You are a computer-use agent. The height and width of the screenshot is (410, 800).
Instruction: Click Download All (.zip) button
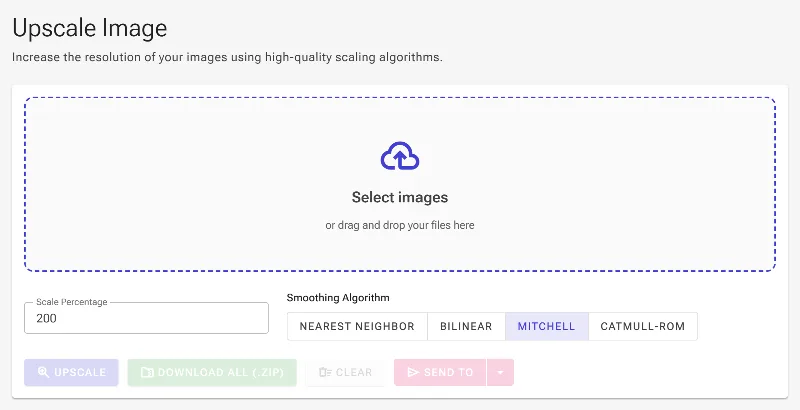[x=212, y=372]
